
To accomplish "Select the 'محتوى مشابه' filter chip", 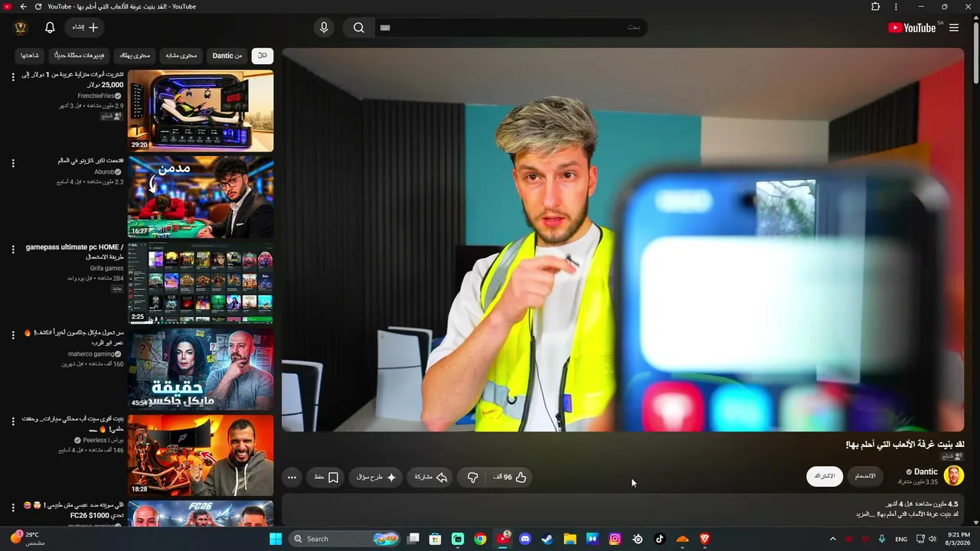I will point(181,56).
